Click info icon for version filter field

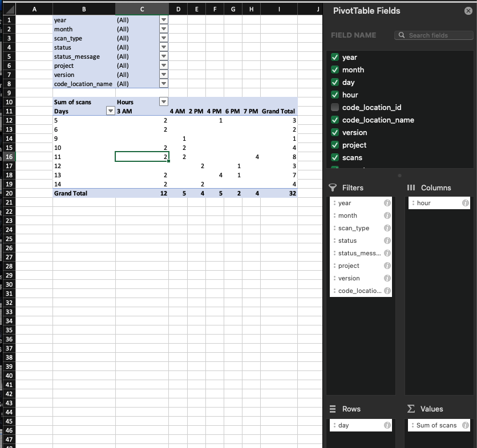coord(387,278)
